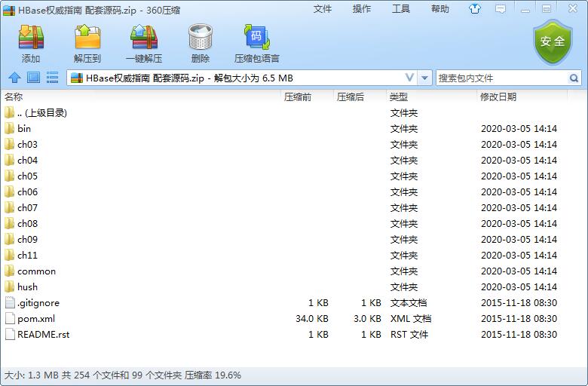Click the RST 文件 type cell
Screen dimensions: 588x386
[x=409, y=334]
